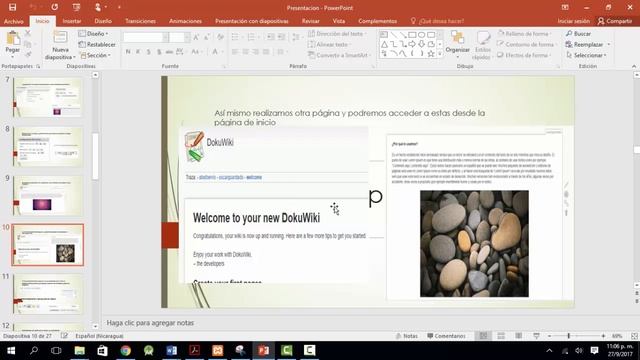Switch to the Insertar tab
Image resolution: width=640 pixels, height=360 pixels.
[72, 21]
